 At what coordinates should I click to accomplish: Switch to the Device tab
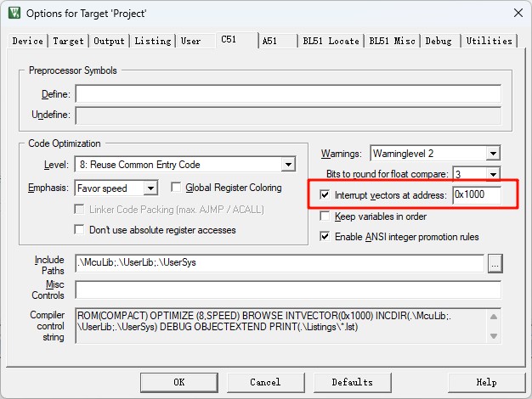pyautogui.click(x=28, y=41)
